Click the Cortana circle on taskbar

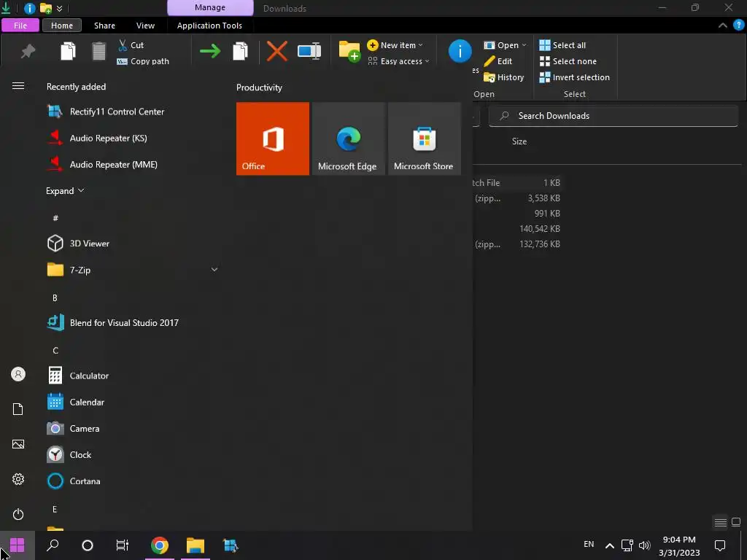tap(88, 545)
